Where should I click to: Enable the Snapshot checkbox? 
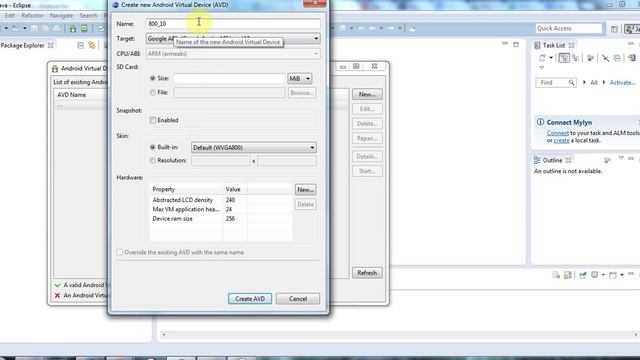point(153,120)
